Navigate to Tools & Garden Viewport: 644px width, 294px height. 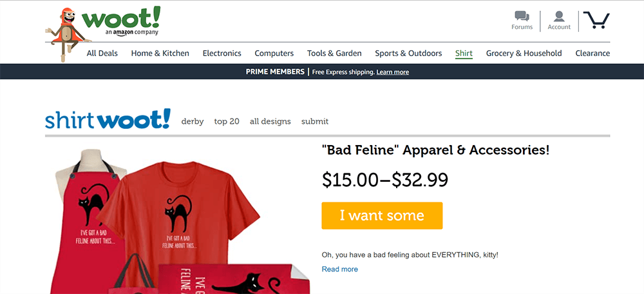click(x=334, y=54)
